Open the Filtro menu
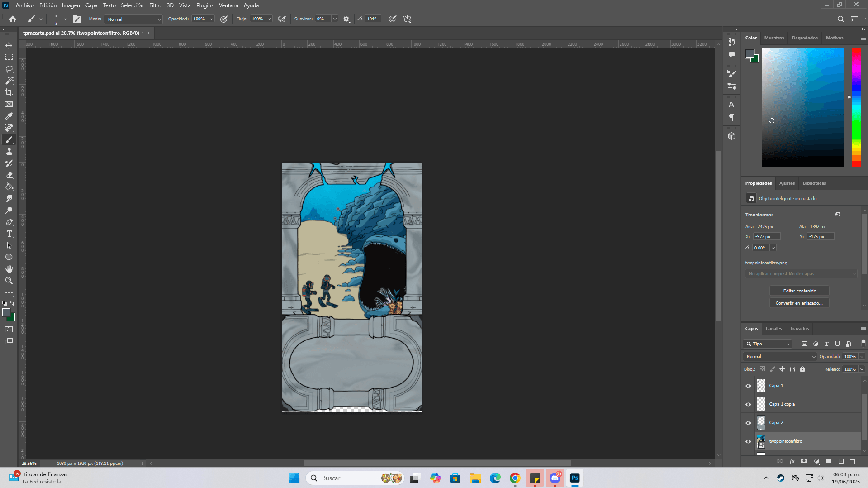Image resolution: width=868 pixels, height=488 pixels. [155, 5]
